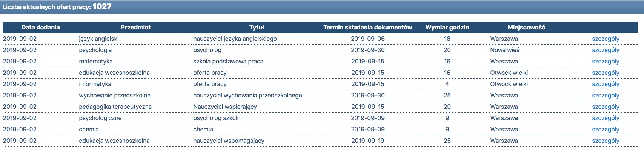Open szczegóły for wychowanie przedszkolne offer

click(x=606, y=96)
